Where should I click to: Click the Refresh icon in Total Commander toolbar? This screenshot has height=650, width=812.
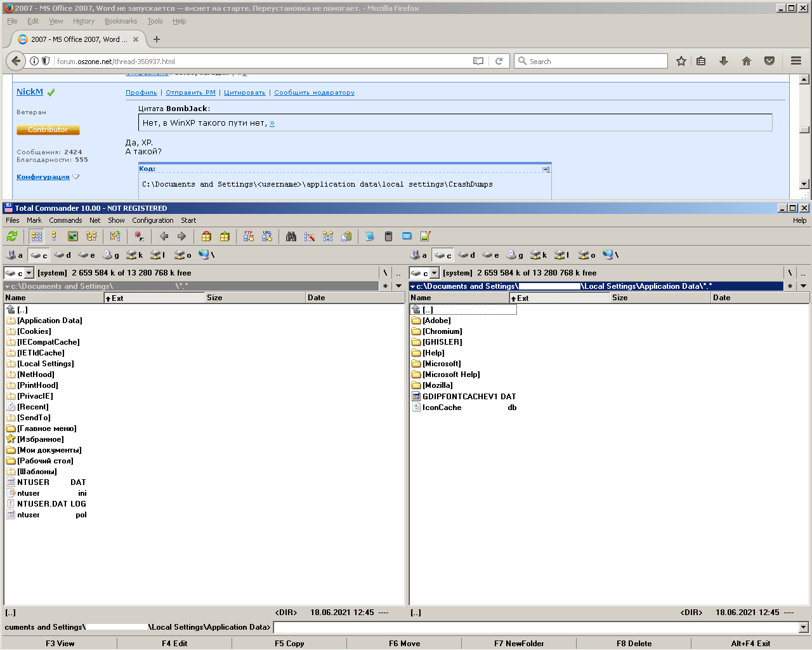pyautogui.click(x=12, y=237)
